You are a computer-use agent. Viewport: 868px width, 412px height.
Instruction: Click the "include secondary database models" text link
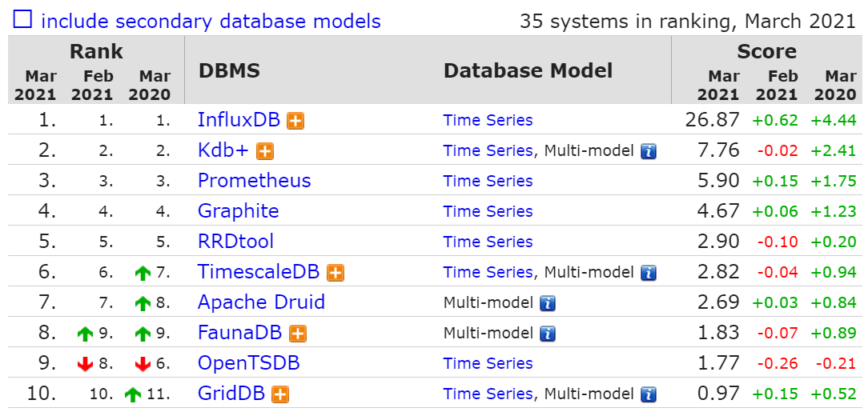click(211, 21)
